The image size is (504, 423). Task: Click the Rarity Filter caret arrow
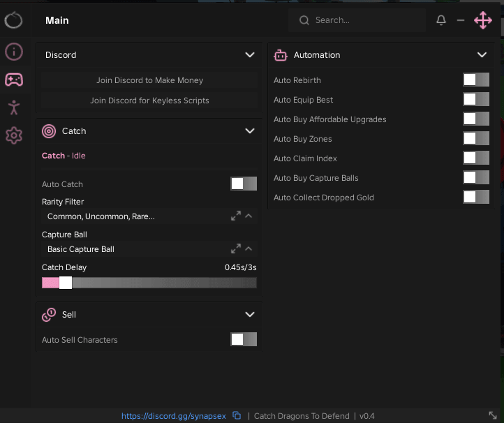click(x=249, y=216)
